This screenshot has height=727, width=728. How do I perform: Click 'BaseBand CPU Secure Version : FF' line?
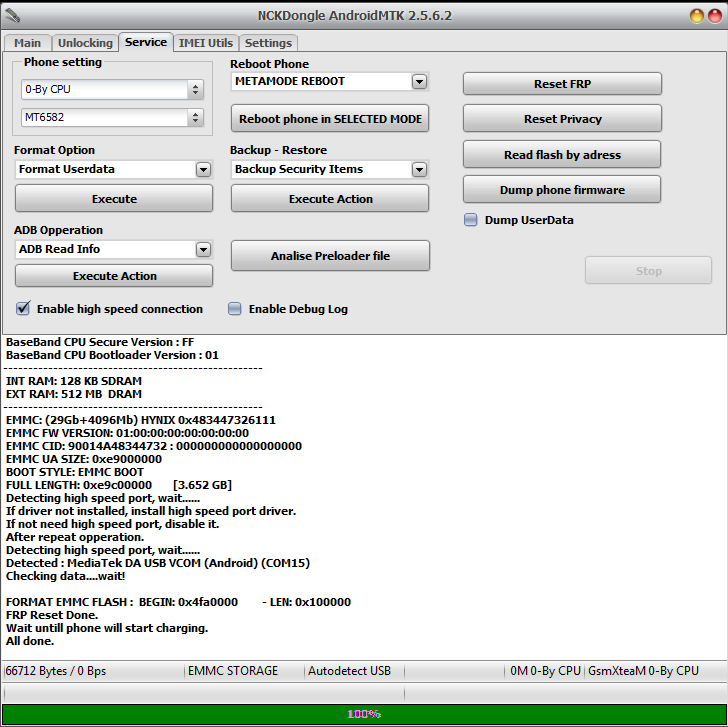(100, 342)
